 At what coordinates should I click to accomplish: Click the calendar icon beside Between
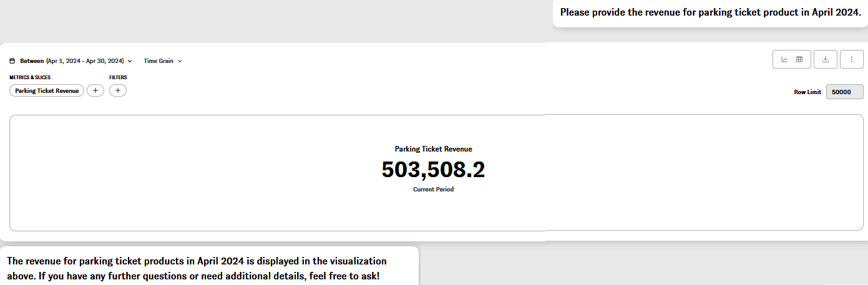click(12, 61)
